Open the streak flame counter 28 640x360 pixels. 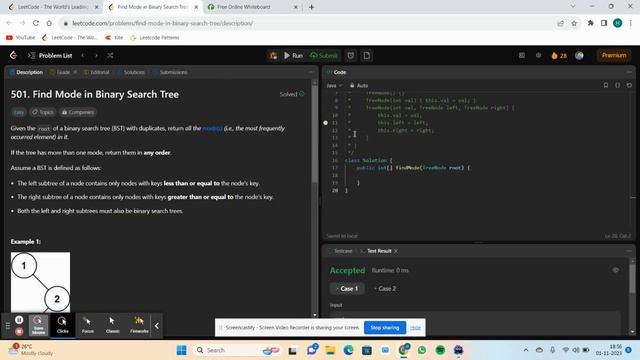559,56
